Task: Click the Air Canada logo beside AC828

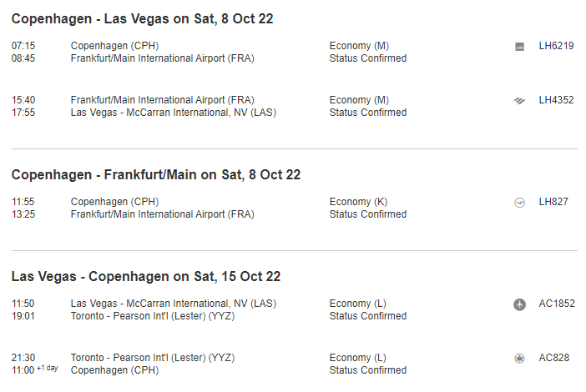Action: click(519, 359)
